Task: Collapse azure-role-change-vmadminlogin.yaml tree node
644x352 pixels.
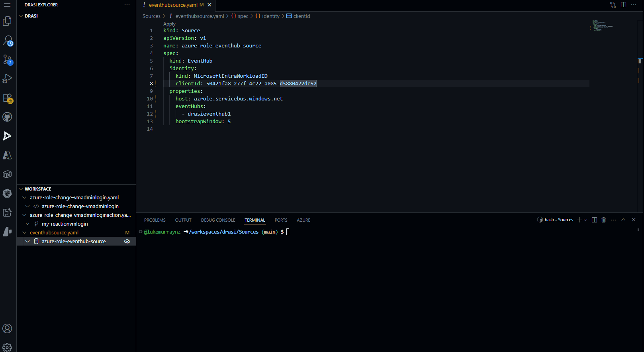Action: coord(24,197)
